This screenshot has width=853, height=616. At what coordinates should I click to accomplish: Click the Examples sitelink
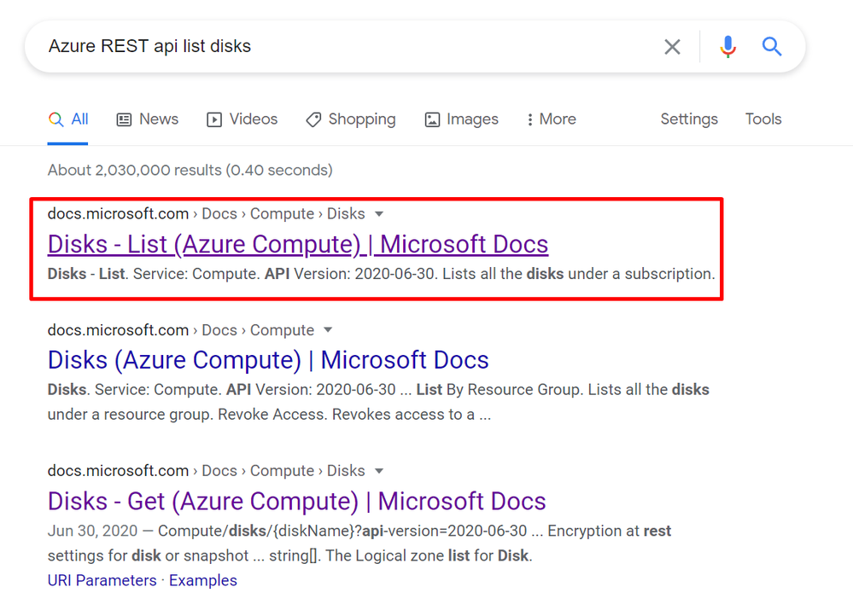[x=203, y=581]
